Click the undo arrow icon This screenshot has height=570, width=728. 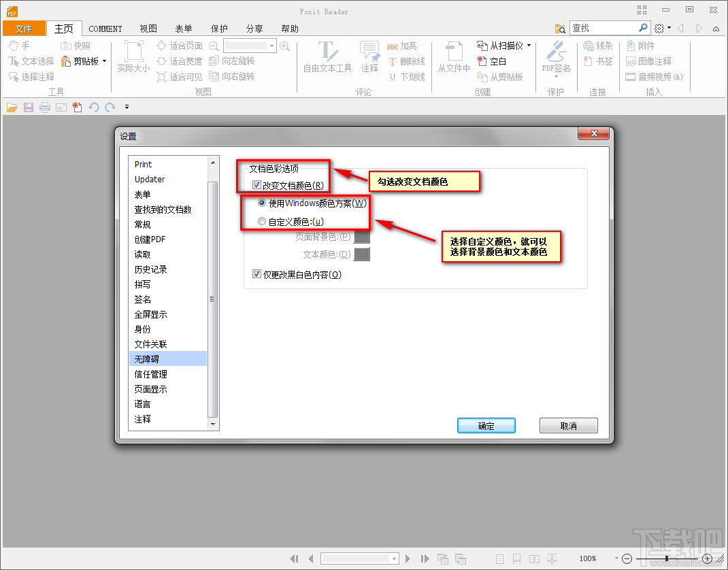pos(94,107)
